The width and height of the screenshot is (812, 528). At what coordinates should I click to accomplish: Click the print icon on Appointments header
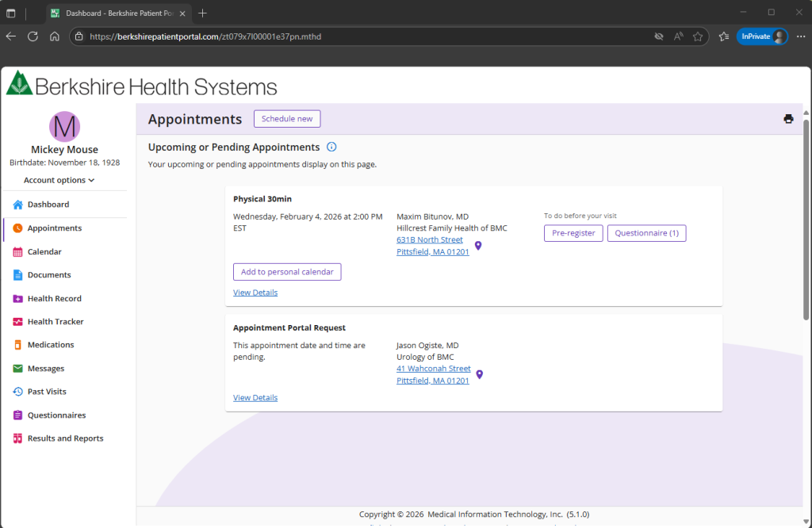coord(788,119)
